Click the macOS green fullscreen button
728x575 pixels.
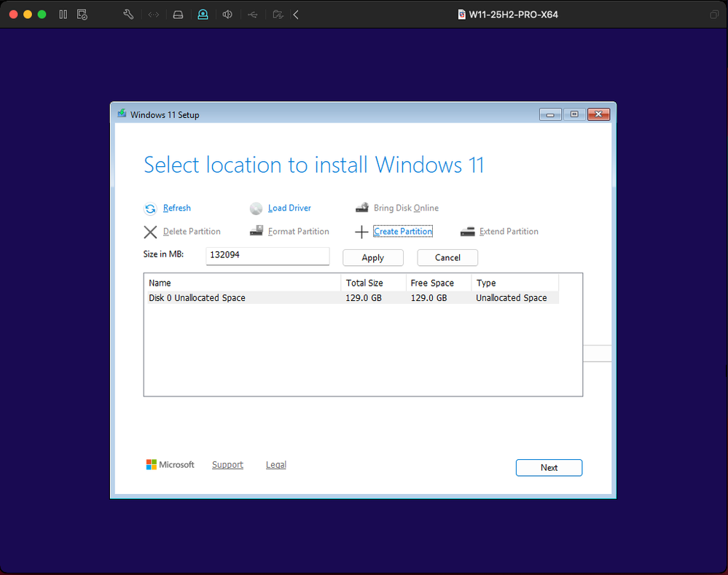pos(42,15)
